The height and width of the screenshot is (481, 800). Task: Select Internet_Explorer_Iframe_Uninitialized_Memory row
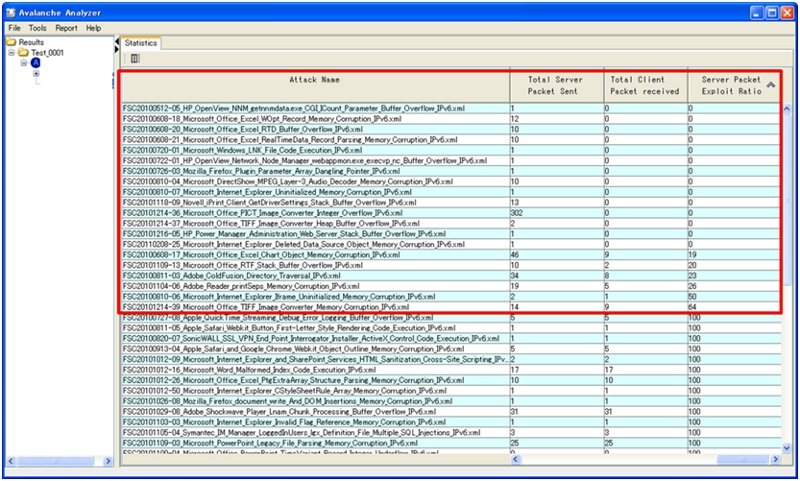[451, 296]
